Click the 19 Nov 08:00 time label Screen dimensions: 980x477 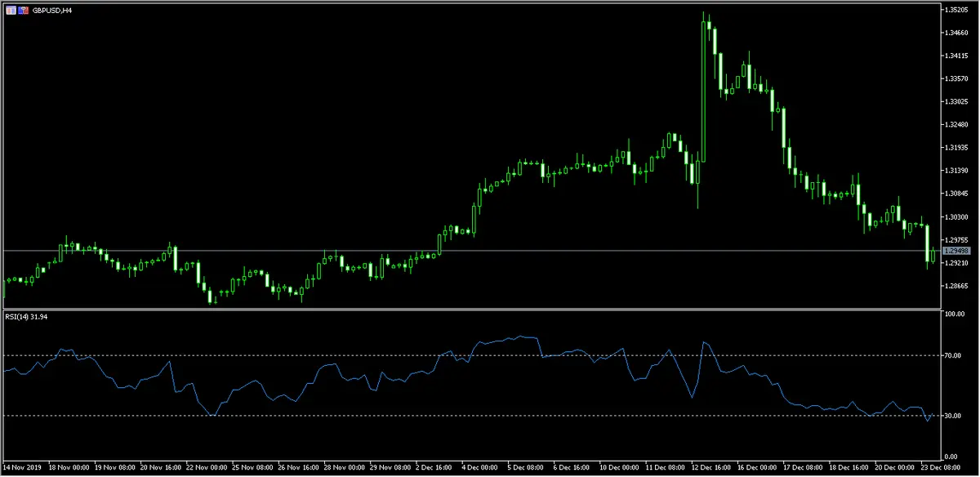[115, 469]
